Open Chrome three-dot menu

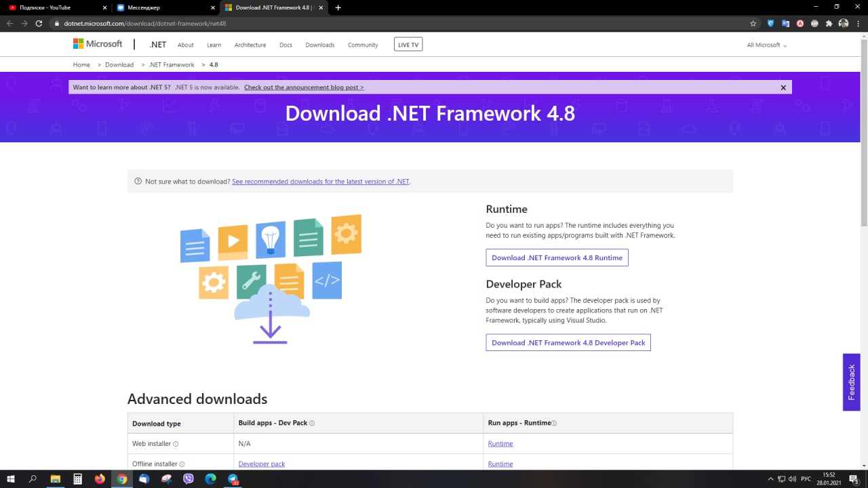tap(858, 23)
